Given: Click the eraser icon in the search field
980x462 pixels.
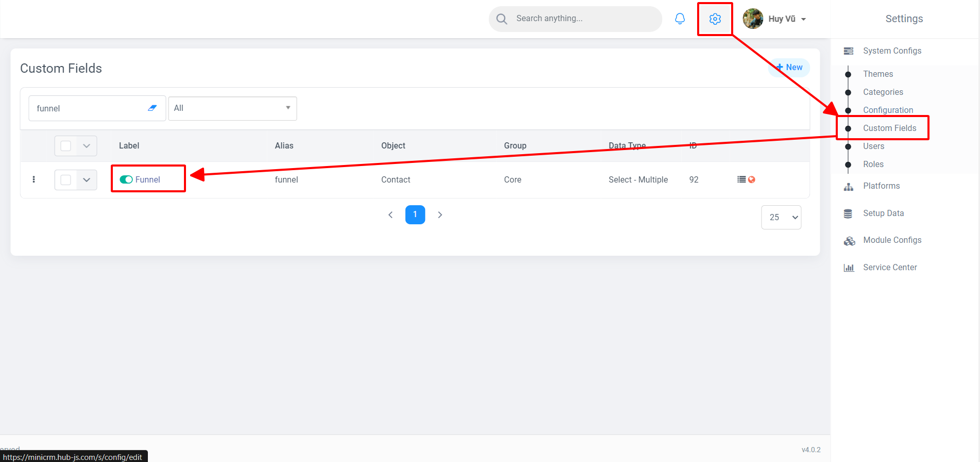Looking at the screenshot, I should 152,108.
